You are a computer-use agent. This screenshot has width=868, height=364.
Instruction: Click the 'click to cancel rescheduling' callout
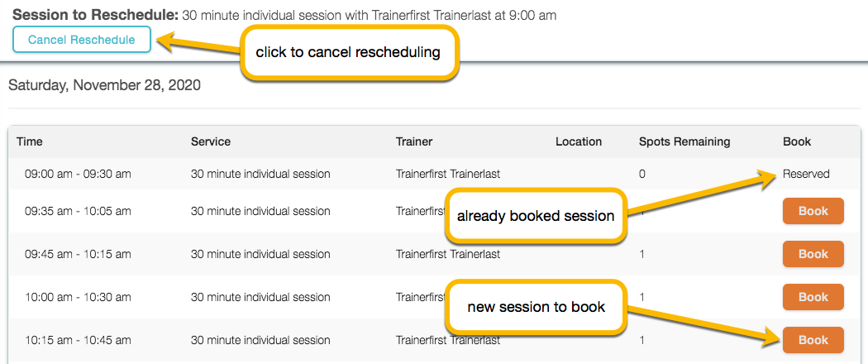(x=348, y=52)
